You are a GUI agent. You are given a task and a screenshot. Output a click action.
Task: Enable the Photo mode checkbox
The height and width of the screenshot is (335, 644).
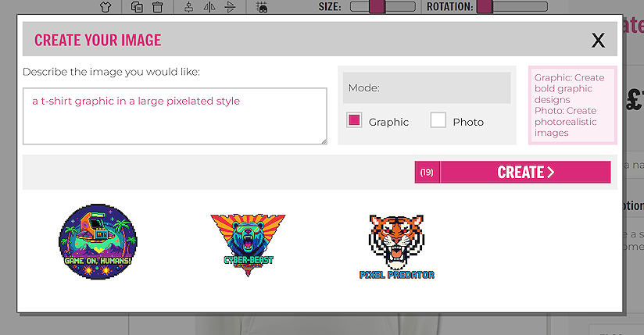pyautogui.click(x=438, y=120)
